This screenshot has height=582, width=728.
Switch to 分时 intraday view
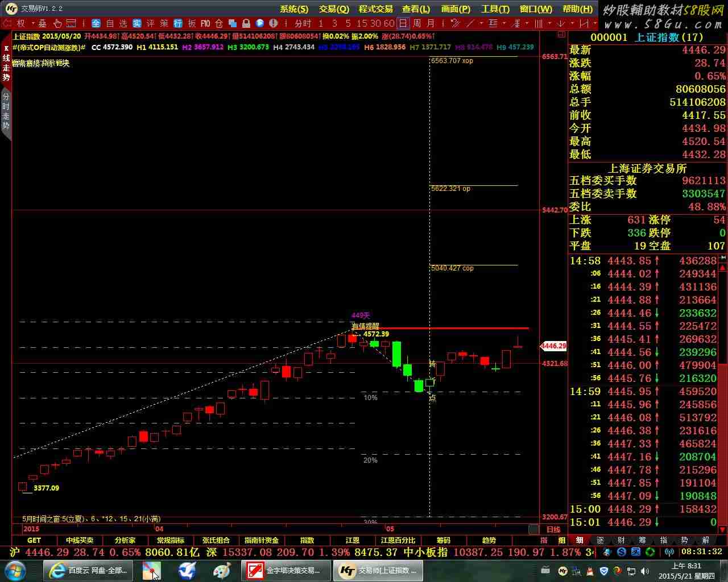pos(303,23)
